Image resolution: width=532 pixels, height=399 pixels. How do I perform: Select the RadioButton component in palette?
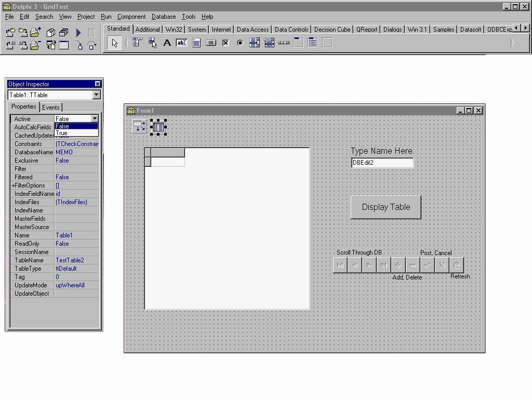pos(240,43)
